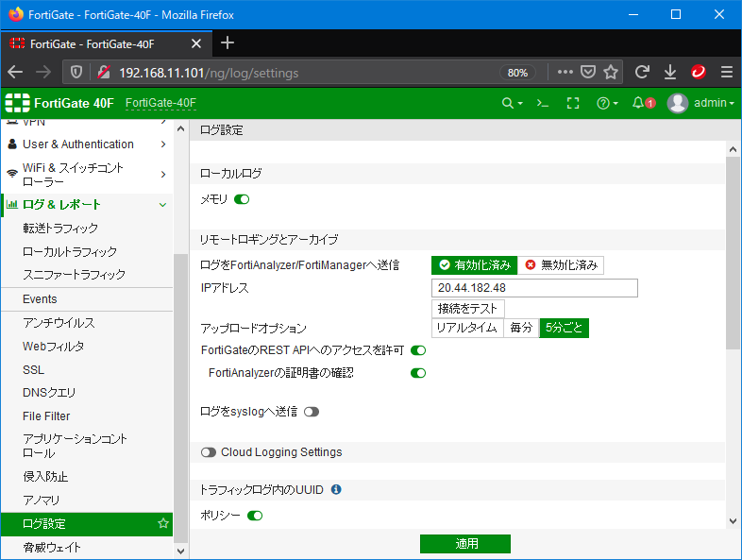Viewport: 742px width, 560px height.
Task: Select 毎分 upload option
Action: point(521,328)
